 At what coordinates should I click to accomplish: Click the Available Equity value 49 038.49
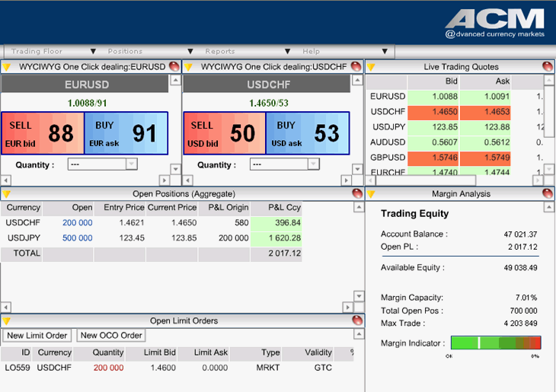point(520,268)
